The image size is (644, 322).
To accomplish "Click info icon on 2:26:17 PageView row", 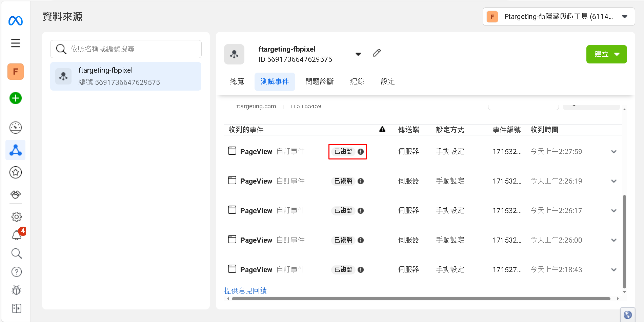I will click(361, 211).
